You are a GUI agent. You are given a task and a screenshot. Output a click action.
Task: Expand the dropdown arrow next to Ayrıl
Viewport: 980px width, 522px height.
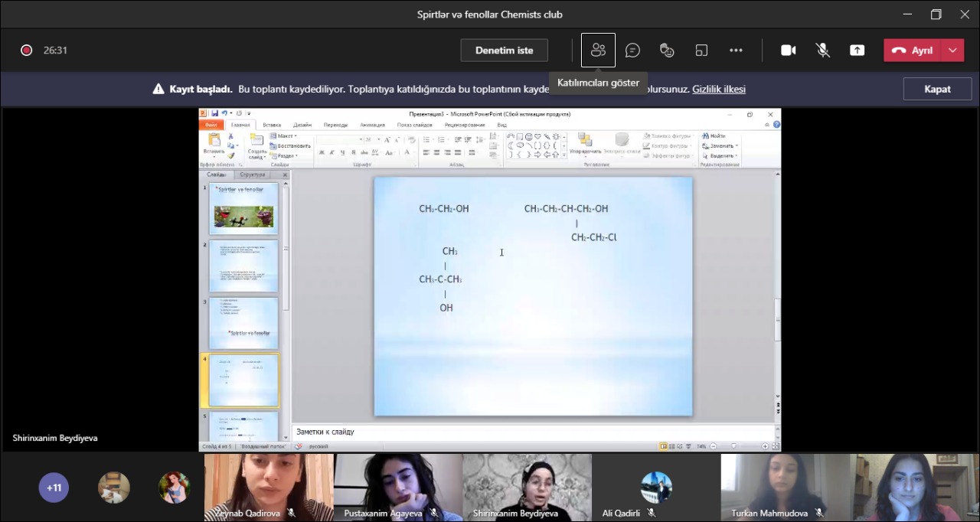[952, 51]
